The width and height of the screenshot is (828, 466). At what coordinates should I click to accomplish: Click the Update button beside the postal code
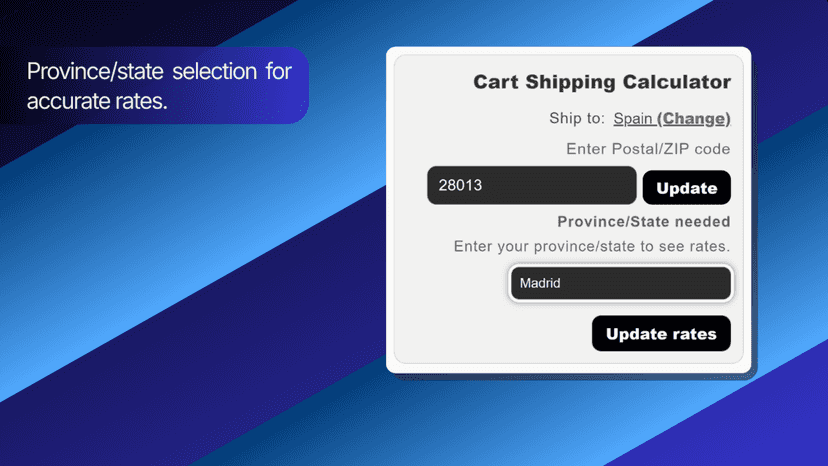pyautogui.click(x=686, y=188)
